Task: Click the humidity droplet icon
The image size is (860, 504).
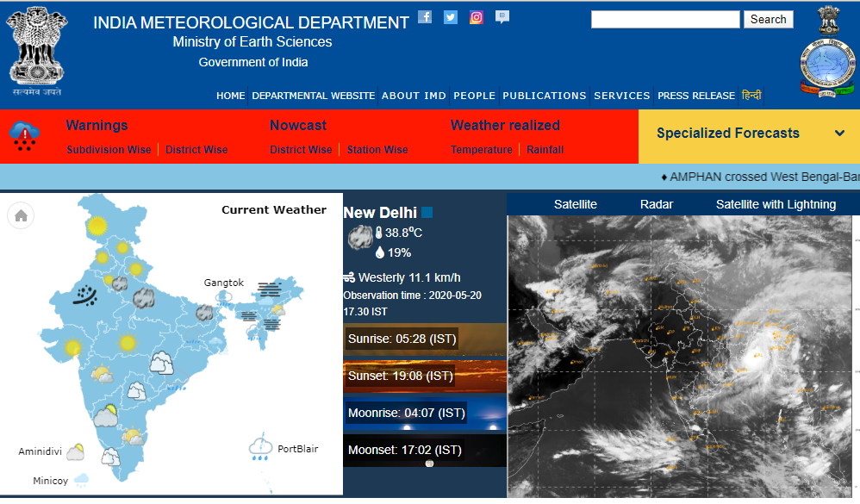Action: pos(379,252)
